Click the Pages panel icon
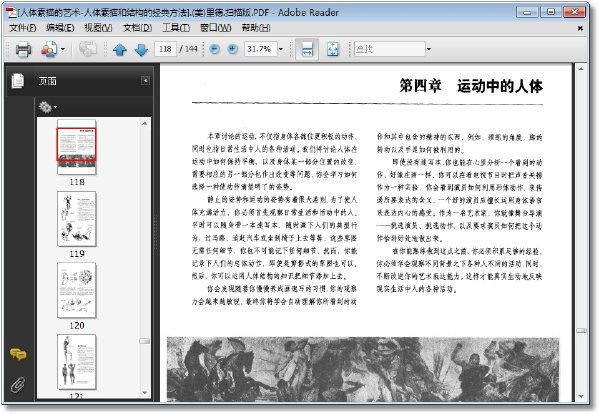Viewport: 600px width, 415px height. (x=18, y=81)
